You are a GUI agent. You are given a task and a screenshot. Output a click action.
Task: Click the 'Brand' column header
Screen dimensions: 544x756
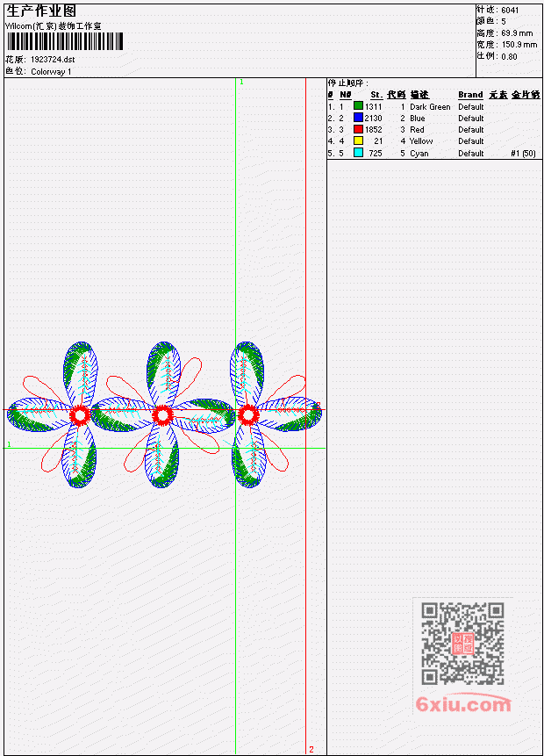(x=470, y=95)
